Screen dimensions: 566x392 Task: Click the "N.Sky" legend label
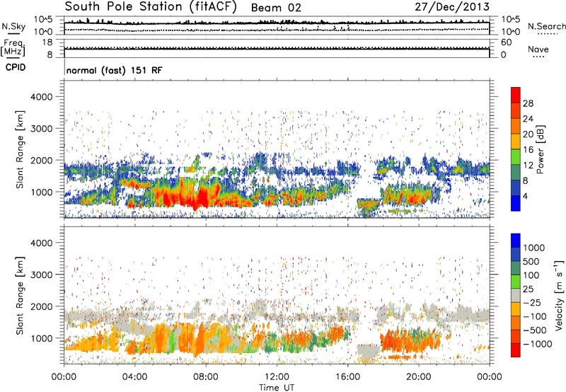13,26
